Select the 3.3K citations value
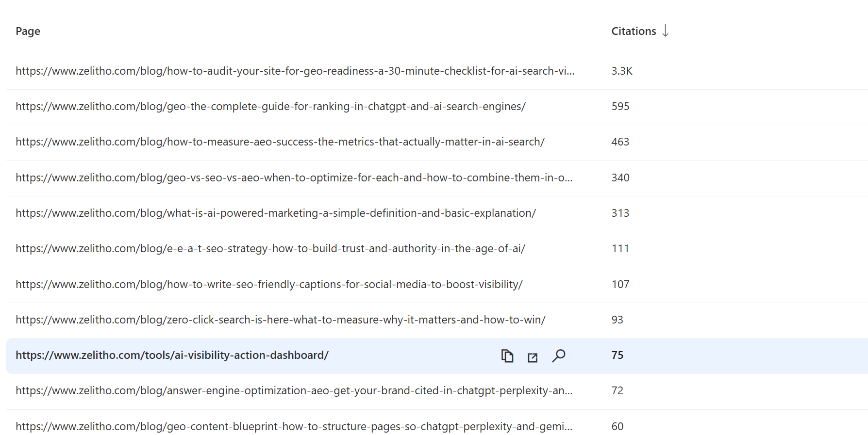Viewport: 868px width, 435px height. [622, 71]
